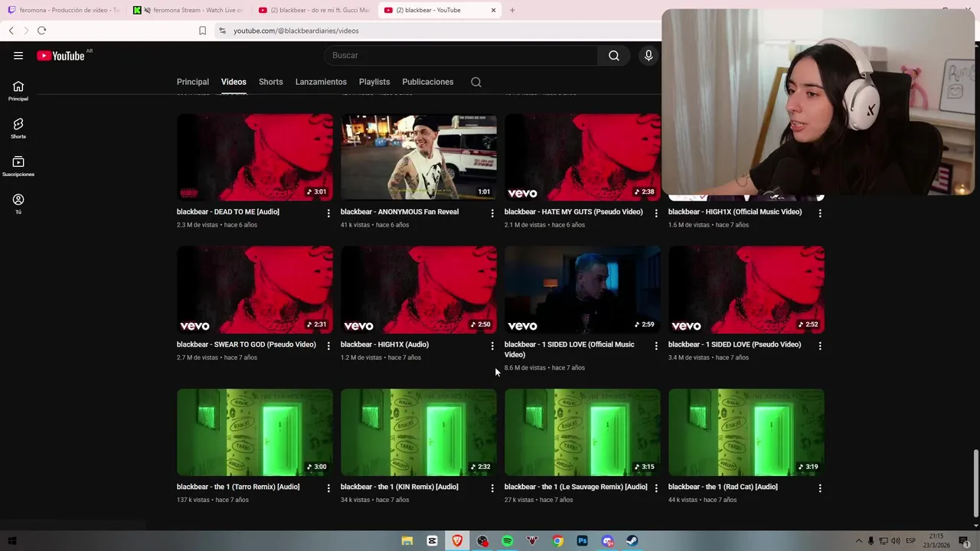Reload the current page
This screenshot has width=980, height=551.
pos(41,31)
